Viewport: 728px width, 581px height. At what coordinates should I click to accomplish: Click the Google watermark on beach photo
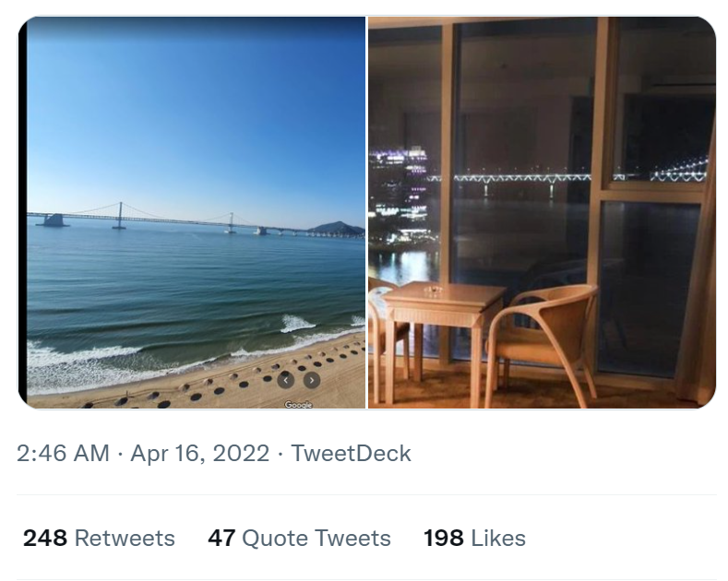(298, 405)
